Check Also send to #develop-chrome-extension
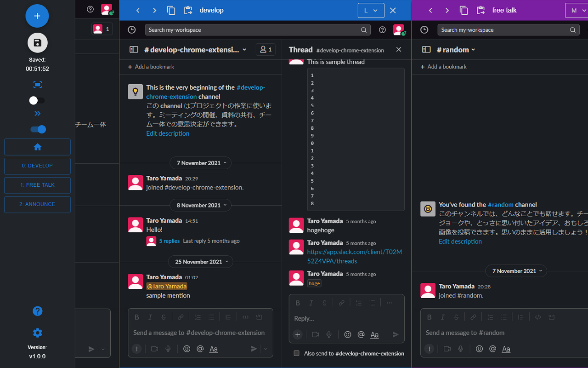The width and height of the screenshot is (588, 368). (x=297, y=353)
